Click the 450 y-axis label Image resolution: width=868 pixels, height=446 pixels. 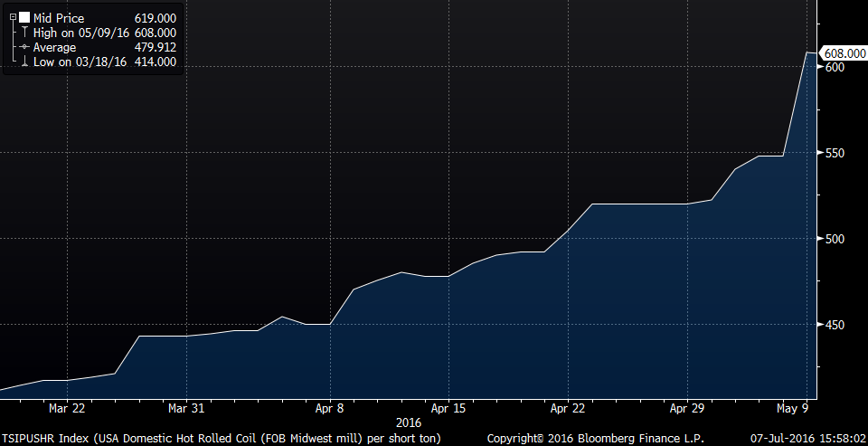pos(834,325)
